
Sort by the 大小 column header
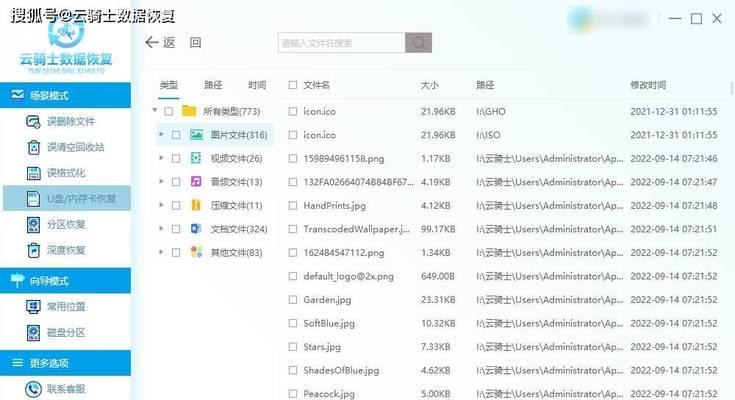(429, 85)
